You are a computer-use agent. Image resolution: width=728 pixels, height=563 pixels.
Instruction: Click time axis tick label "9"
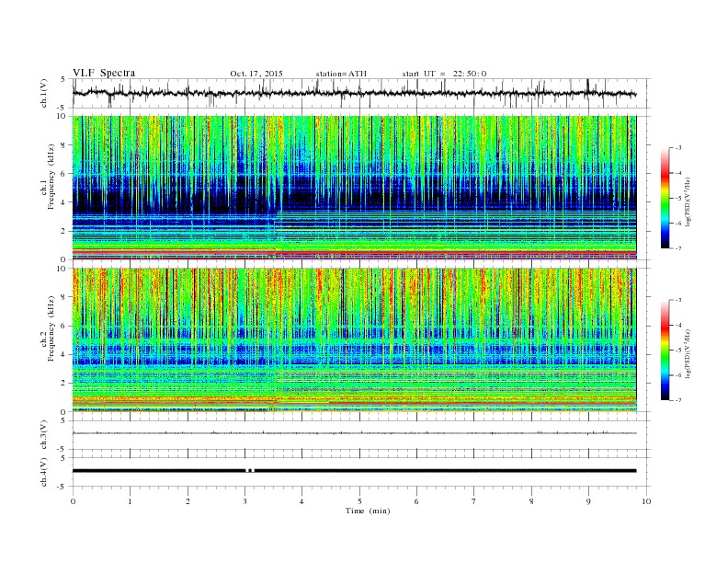[588, 501]
